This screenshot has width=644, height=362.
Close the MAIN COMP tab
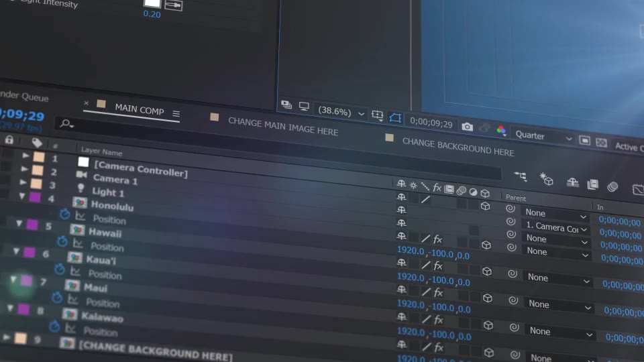[86, 103]
